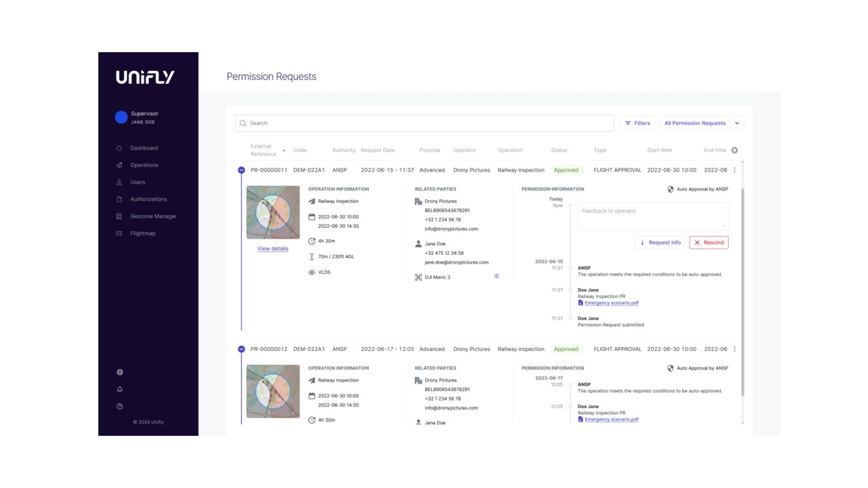Click the Type column header
The height and width of the screenshot is (488, 868).
coord(599,150)
